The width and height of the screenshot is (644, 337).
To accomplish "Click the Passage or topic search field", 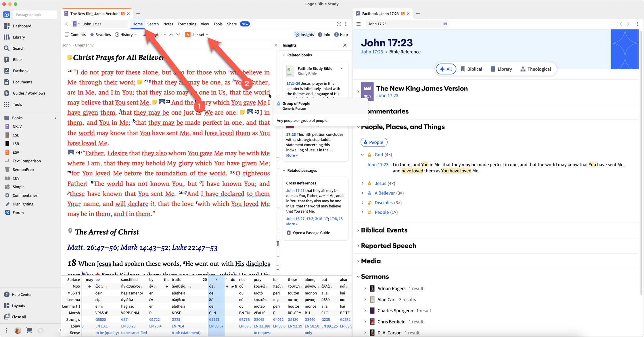I will 35,15.
